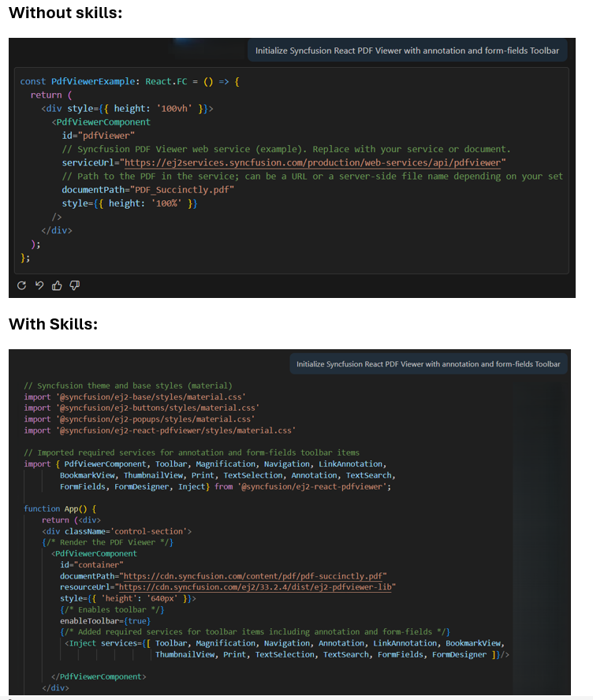The image size is (593, 700).
Task: Click the documentPath="PDF_Succinctly.pdf" line
Action: (147, 190)
